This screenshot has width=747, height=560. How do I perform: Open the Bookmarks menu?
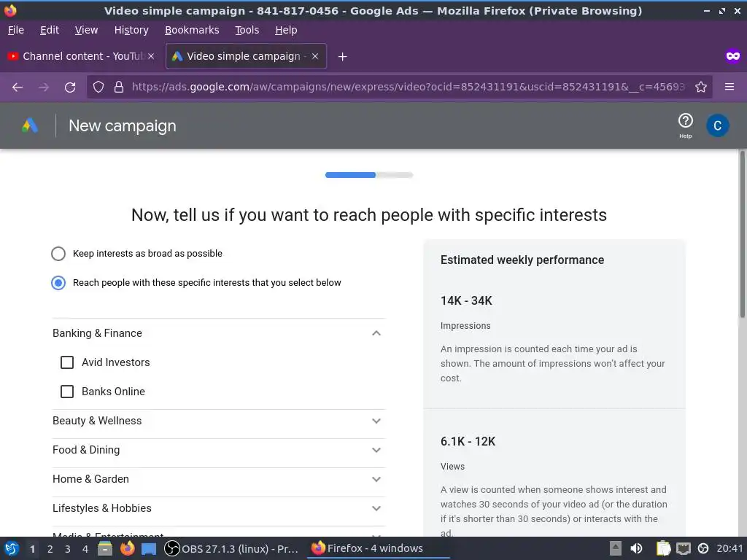coord(192,30)
